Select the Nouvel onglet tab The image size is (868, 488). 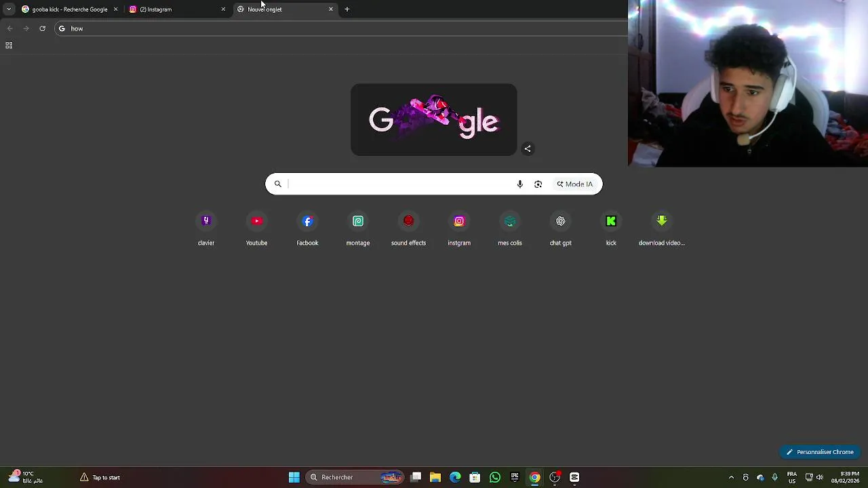285,9
